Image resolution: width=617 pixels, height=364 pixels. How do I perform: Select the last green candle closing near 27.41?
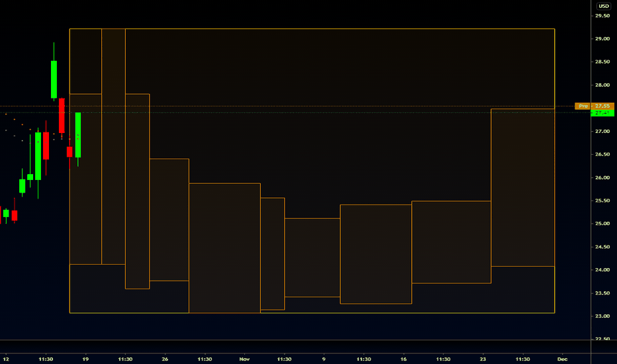[78, 135]
